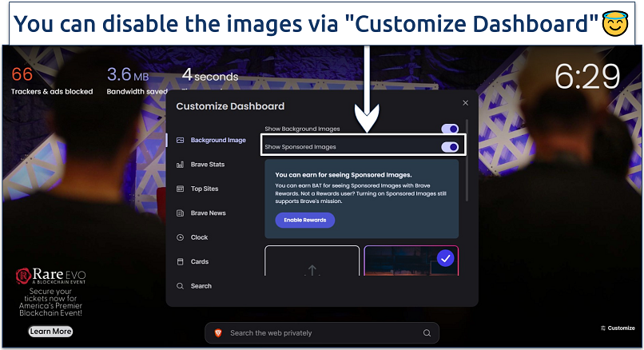Toggle Show Background Images switch
The width and height of the screenshot is (644, 350).
[450, 129]
